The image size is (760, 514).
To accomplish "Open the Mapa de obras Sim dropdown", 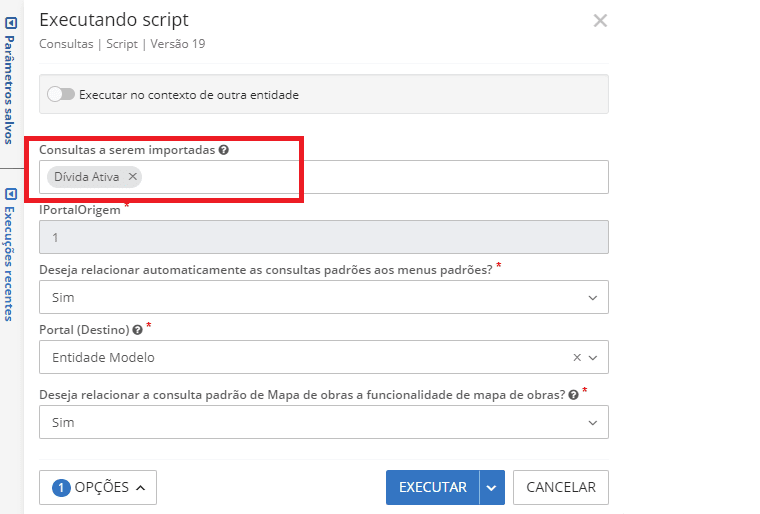I will point(324,422).
